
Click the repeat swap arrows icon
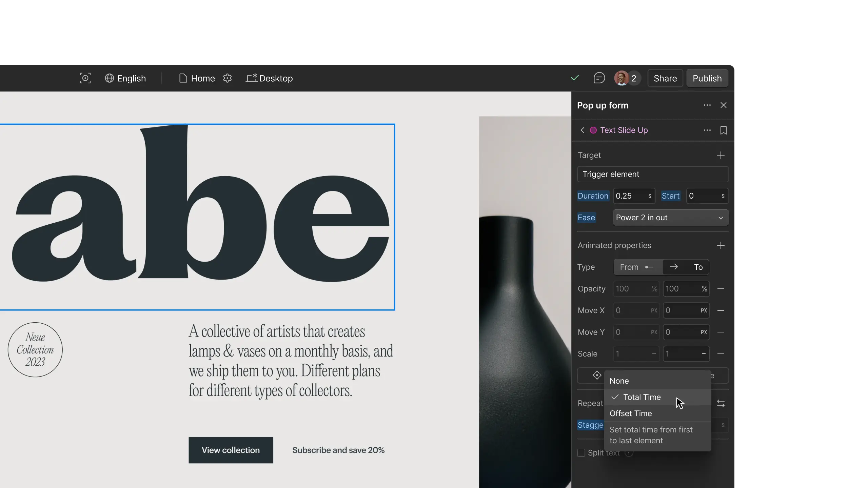721,403
